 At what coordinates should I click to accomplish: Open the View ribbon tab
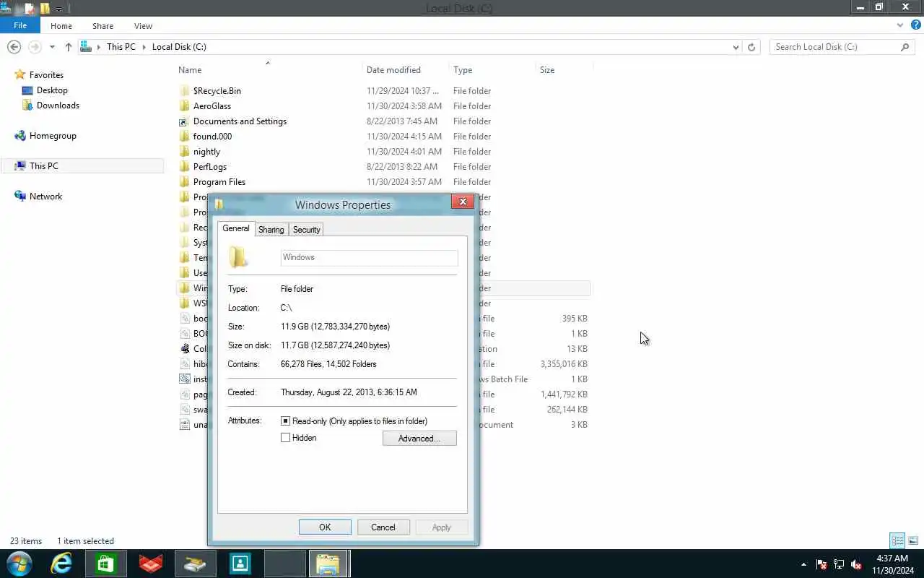pos(143,26)
